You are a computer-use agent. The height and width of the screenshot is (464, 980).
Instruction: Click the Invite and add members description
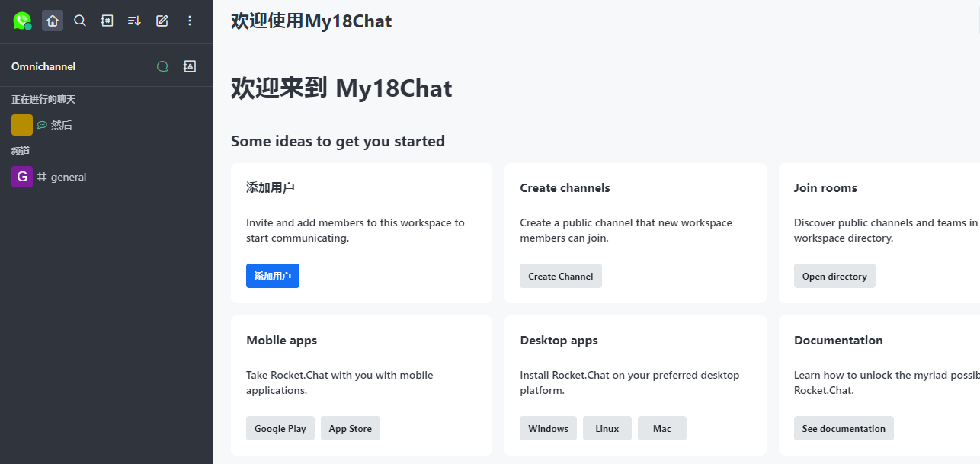(x=355, y=230)
